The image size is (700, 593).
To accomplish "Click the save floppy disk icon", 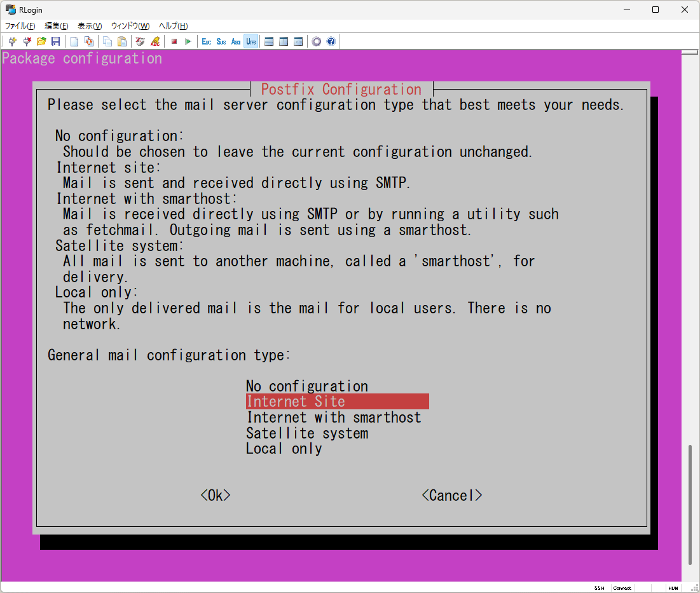I will tap(56, 41).
